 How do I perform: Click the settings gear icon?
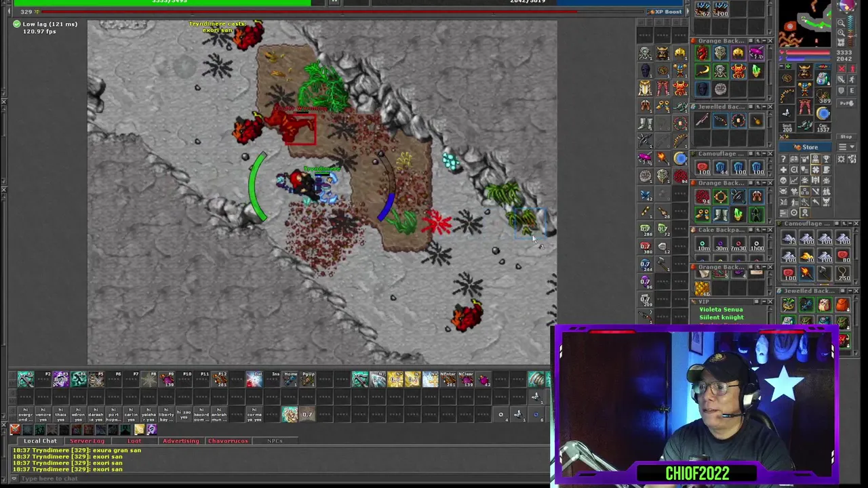tap(841, 159)
